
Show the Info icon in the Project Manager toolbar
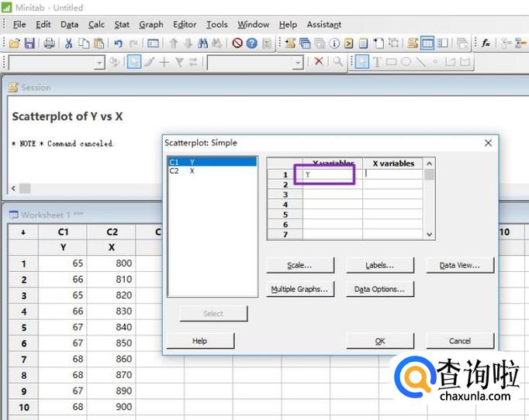[x=334, y=43]
